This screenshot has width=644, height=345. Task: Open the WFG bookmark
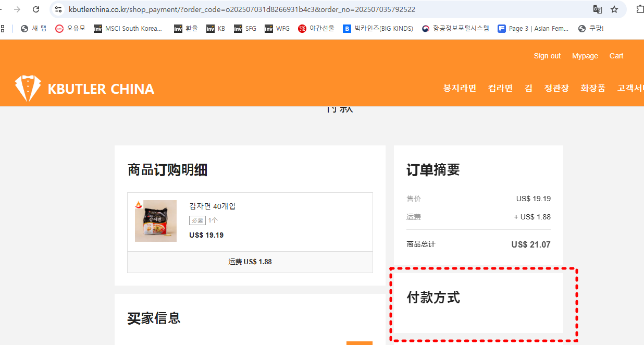(277, 29)
